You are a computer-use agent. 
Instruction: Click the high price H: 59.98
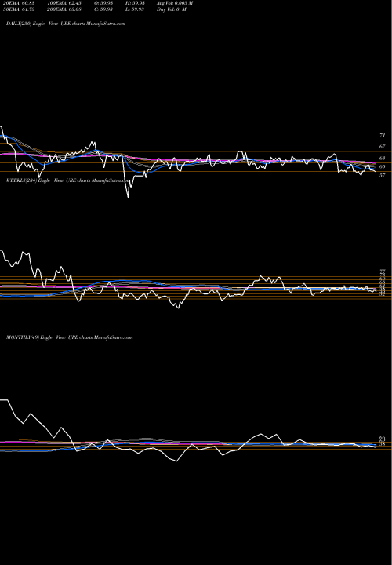[136, 3]
